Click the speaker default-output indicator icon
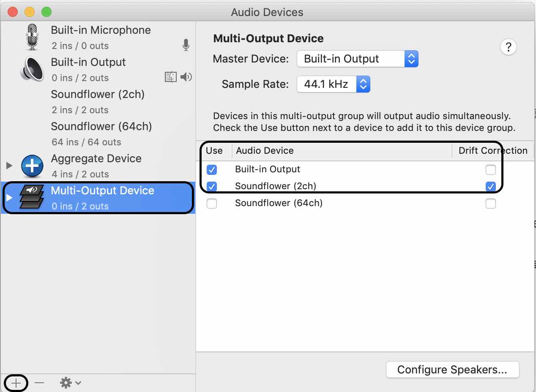 pos(186,77)
